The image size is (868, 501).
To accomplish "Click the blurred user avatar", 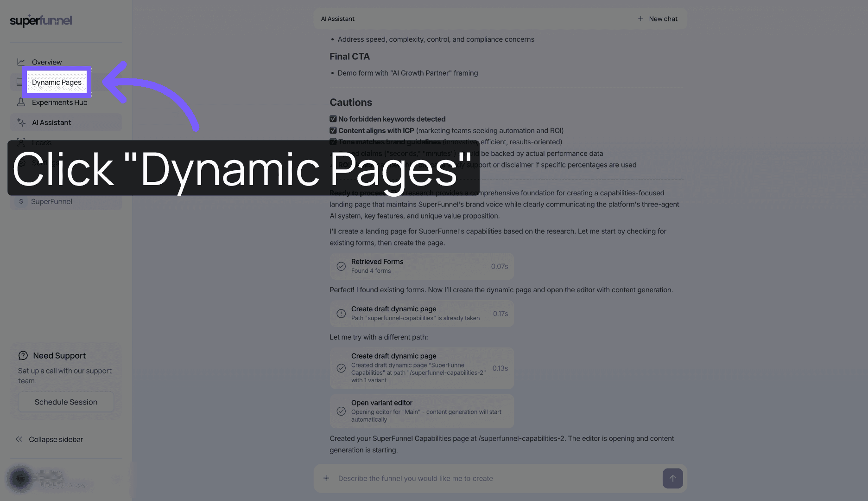I will pyautogui.click(x=20, y=478).
